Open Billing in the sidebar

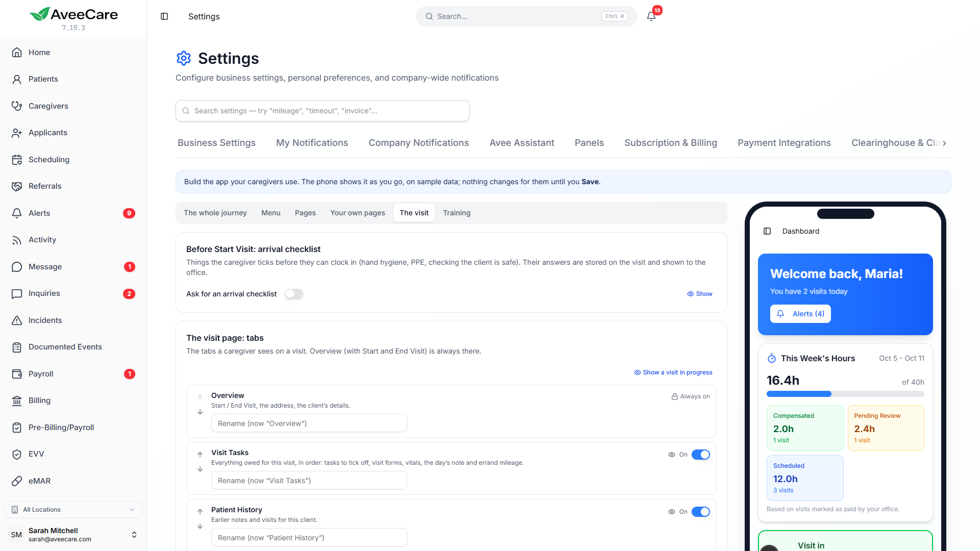click(73, 400)
